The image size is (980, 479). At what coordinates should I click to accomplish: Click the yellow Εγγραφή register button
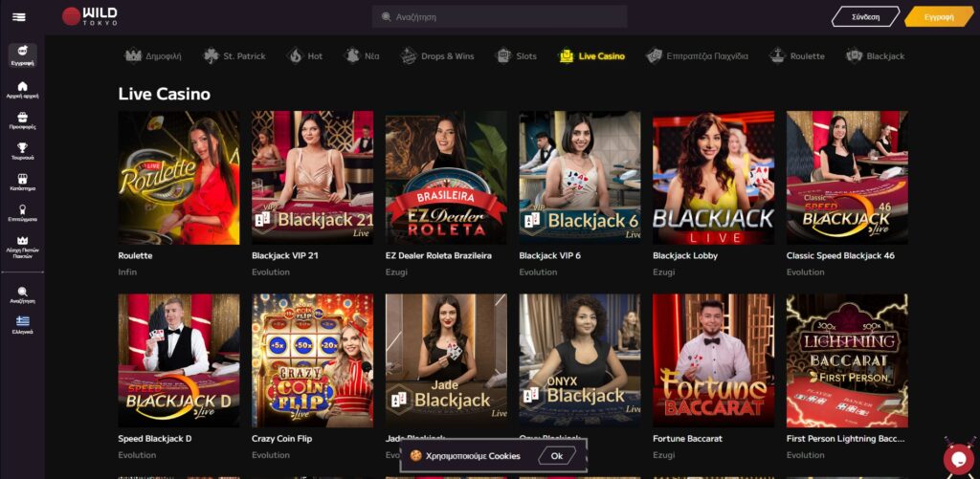tap(940, 17)
